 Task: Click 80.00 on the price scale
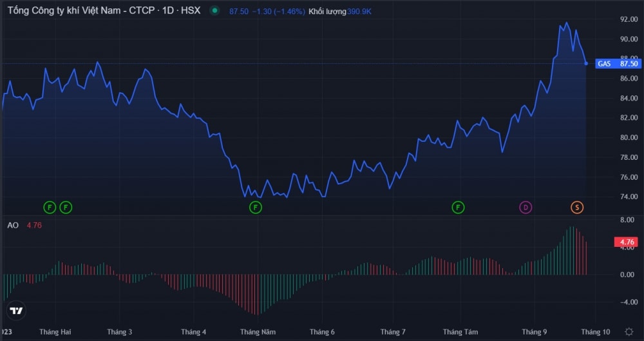629,137
